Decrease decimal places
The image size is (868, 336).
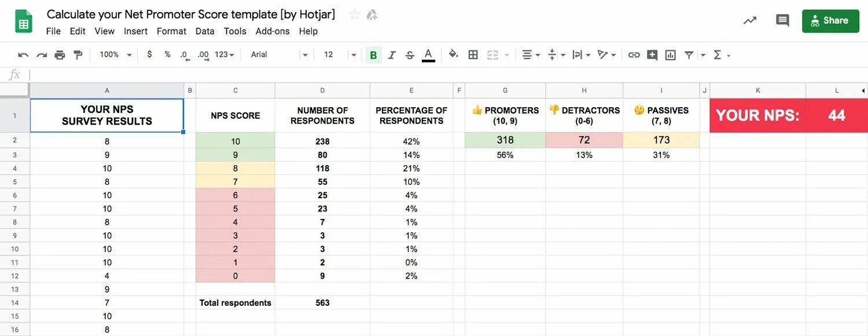(184, 54)
